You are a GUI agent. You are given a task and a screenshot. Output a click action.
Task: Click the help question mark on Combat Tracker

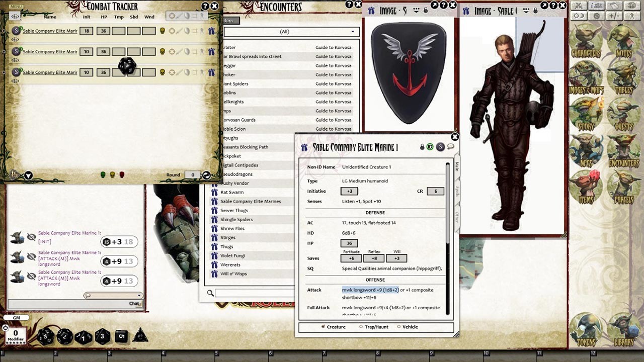204,6
